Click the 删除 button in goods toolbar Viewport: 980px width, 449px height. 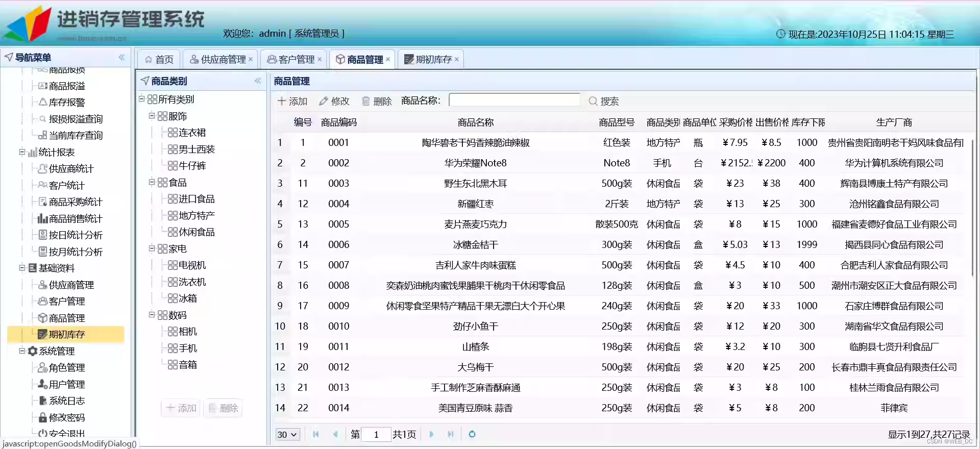point(377,101)
